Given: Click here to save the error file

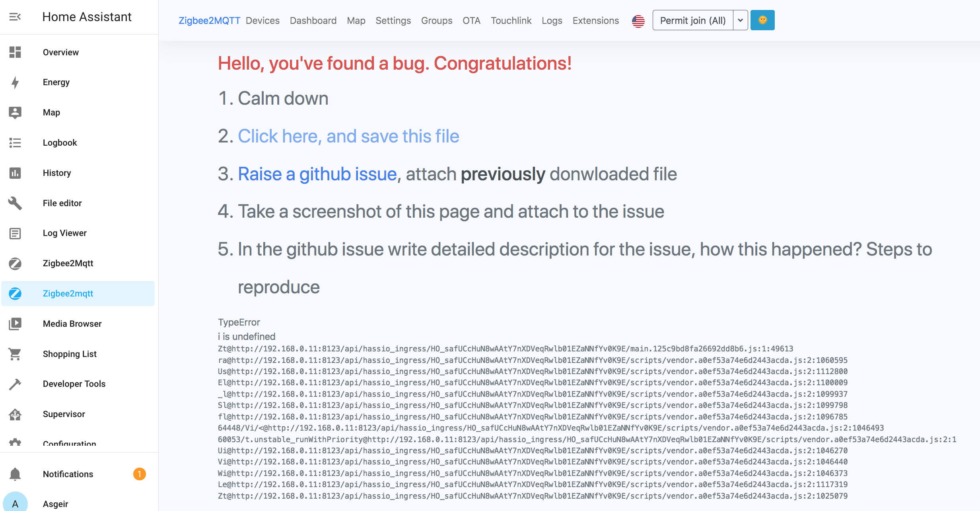Looking at the screenshot, I should point(348,136).
